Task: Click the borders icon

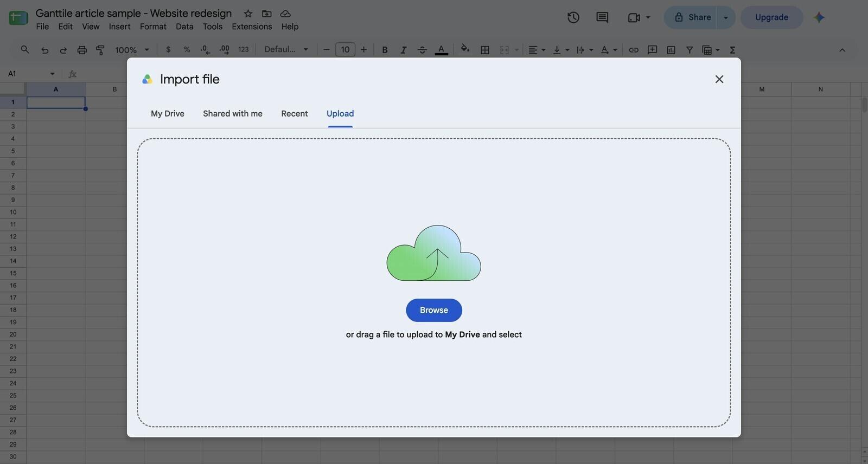Action: coord(485,50)
